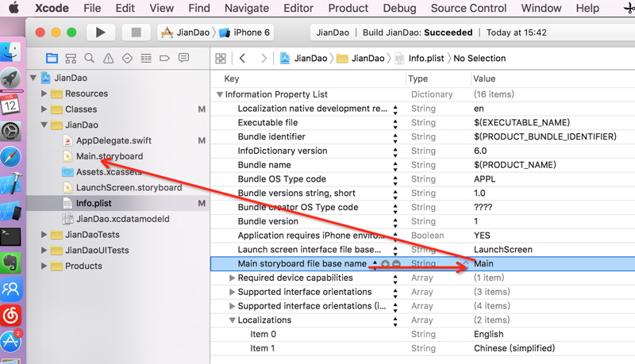The width and height of the screenshot is (635, 364).
Task: Click the Run (play) button
Action: coord(101,33)
